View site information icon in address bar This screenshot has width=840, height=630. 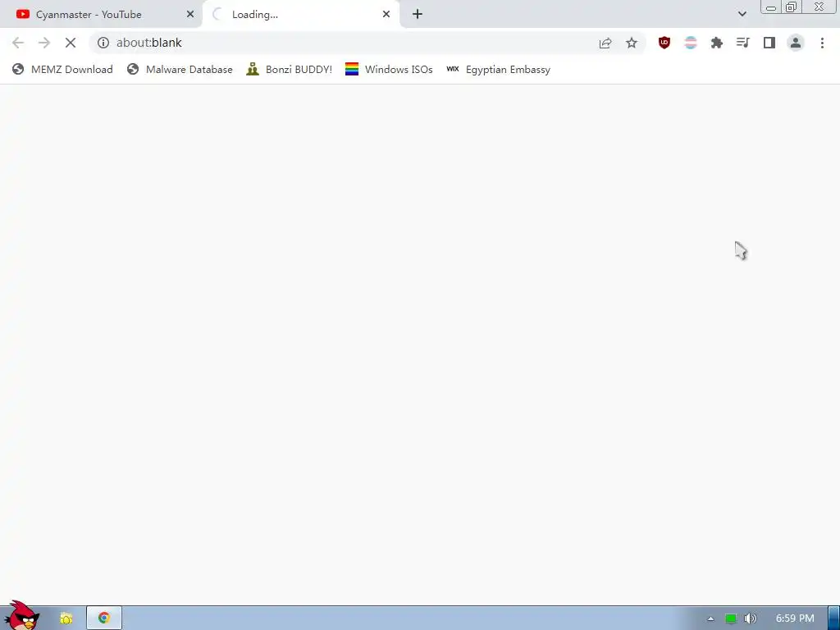103,43
